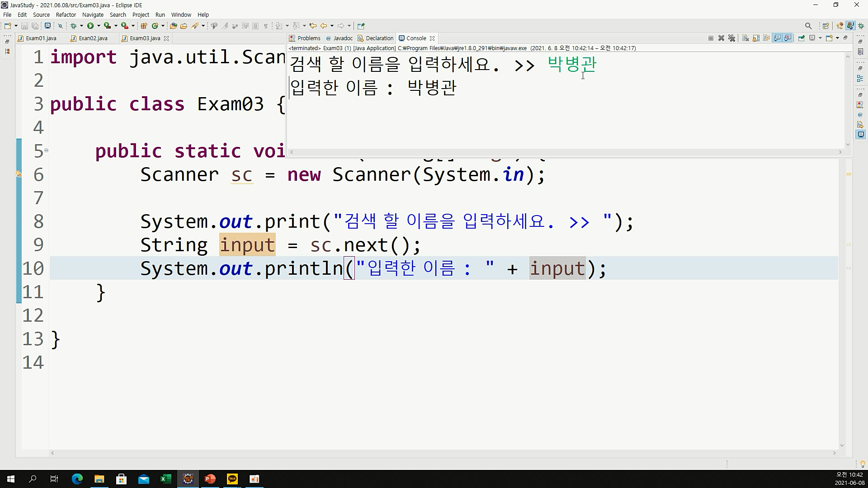Switch to the Exam01.java editor tab
868x488 pixels.
click(41, 38)
